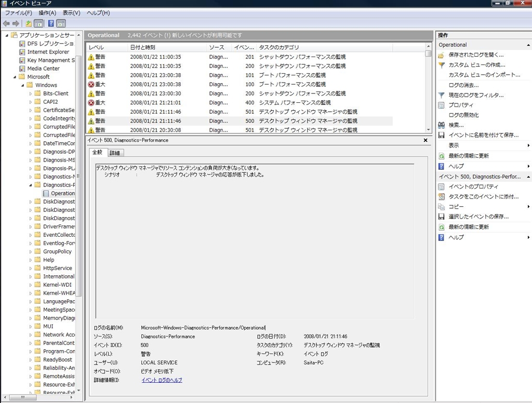The height and width of the screenshot is (403, 532).
Task: Collapse the Microsoft tree node
Action: (14, 77)
